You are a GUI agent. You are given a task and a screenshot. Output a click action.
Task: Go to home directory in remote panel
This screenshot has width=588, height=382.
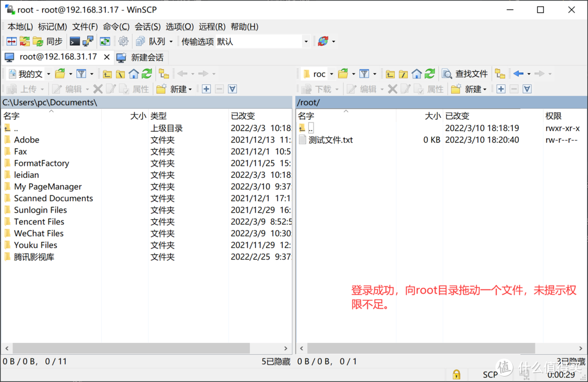coord(416,74)
